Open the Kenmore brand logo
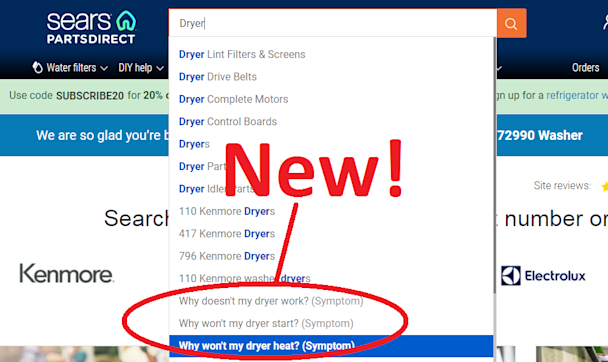 point(66,274)
